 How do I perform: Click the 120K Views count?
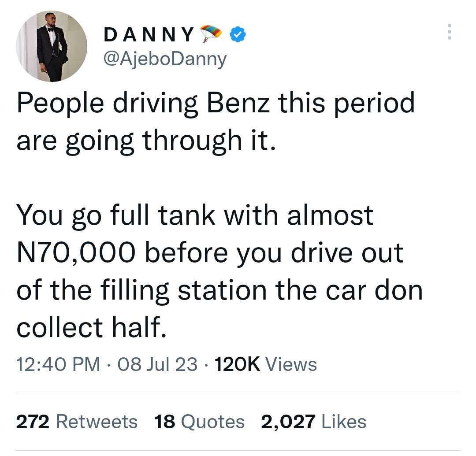tap(265, 364)
